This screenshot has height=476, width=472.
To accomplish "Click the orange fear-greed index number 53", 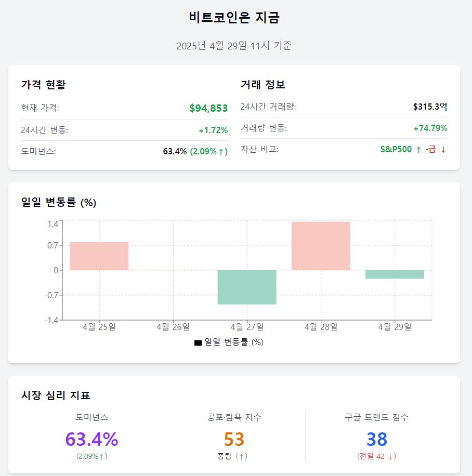I will coord(234,439).
